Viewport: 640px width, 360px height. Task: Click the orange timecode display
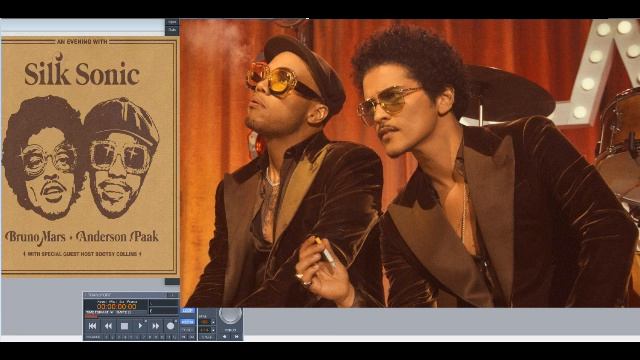click(x=117, y=307)
